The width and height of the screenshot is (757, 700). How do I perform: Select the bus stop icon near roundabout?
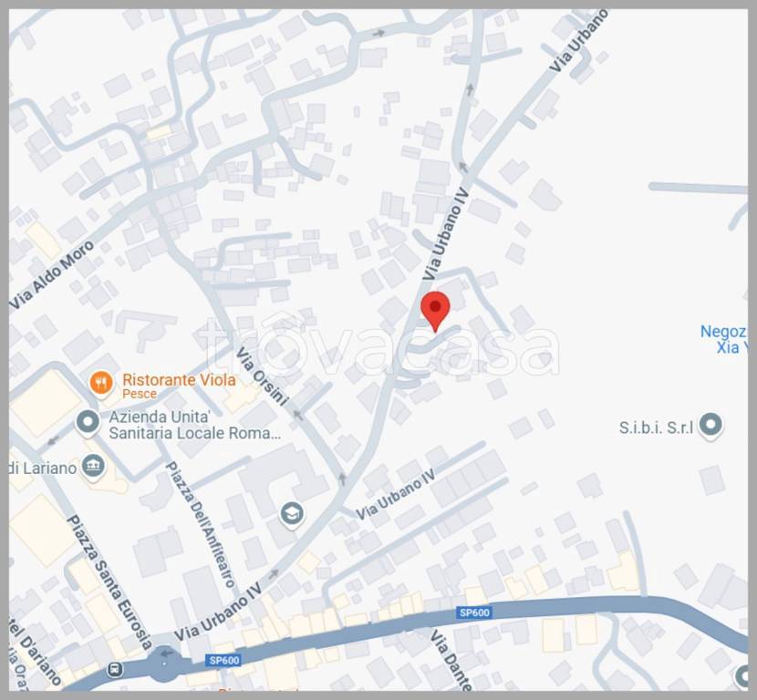click(x=116, y=669)
